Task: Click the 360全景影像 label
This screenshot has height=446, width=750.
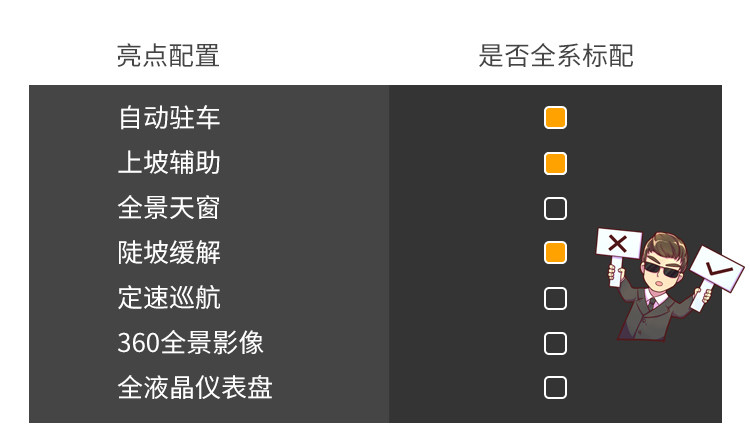Action: click(x=190, y=343)
